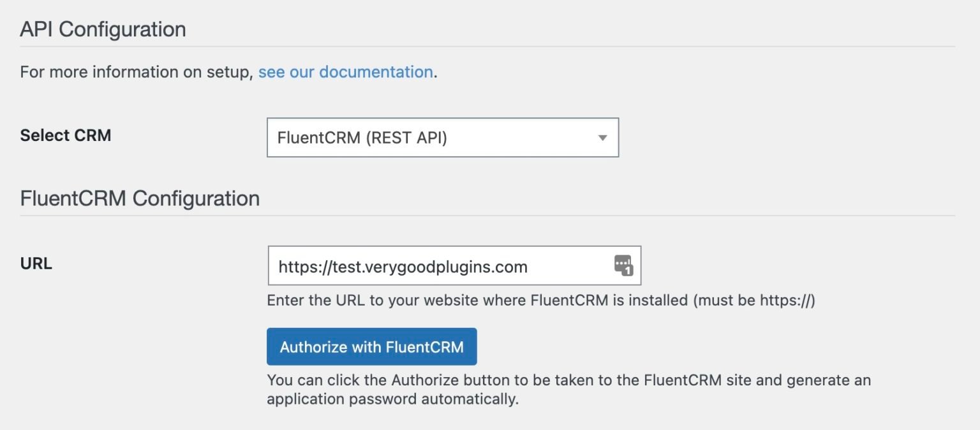Select the FluentCRM (REST API) text in dropdown

(362, 138)
